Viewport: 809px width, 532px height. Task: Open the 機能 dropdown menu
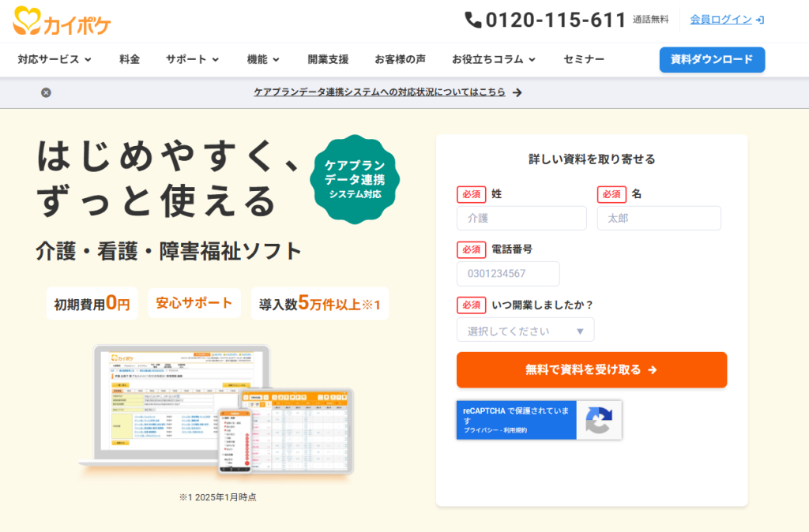tap(263, 59)
